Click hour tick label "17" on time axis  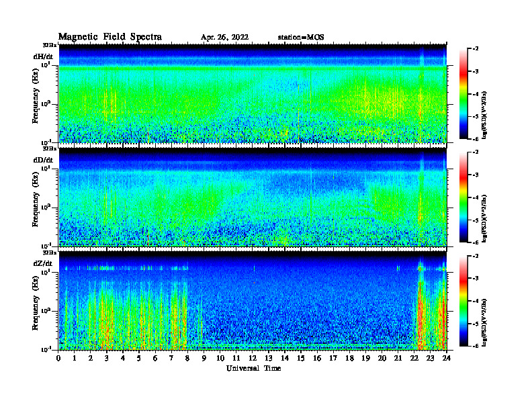point(333,359)
